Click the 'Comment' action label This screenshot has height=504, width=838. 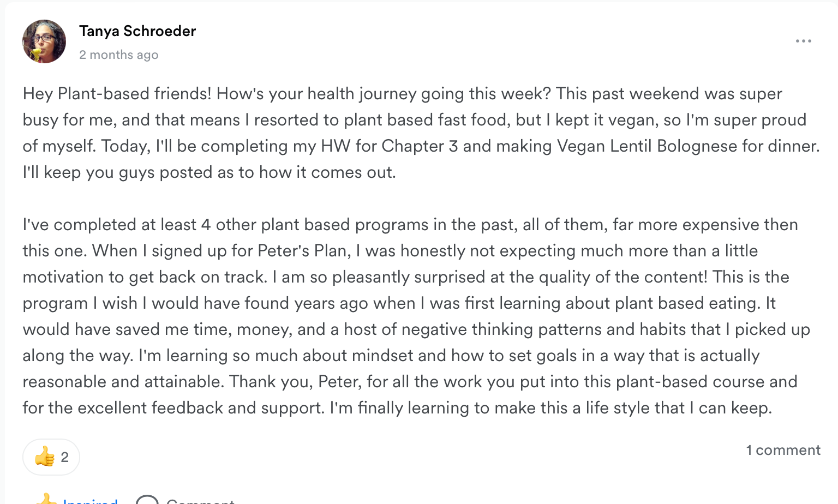click(x=200, y=500)
